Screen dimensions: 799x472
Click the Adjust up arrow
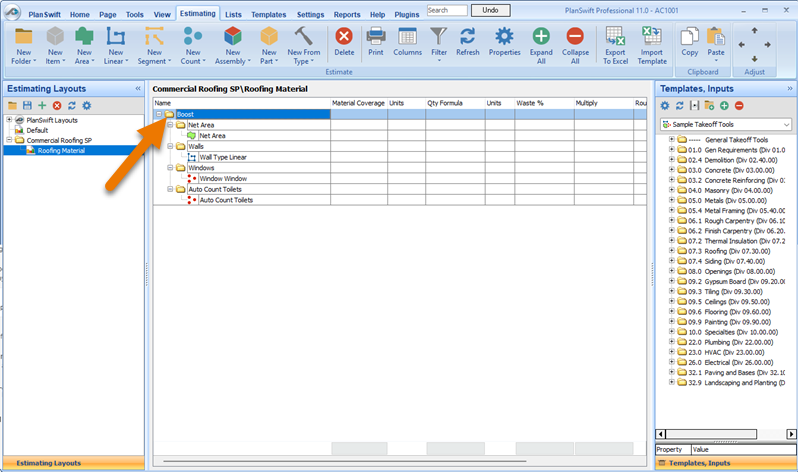pyautogui.click(x=755, y=31)
